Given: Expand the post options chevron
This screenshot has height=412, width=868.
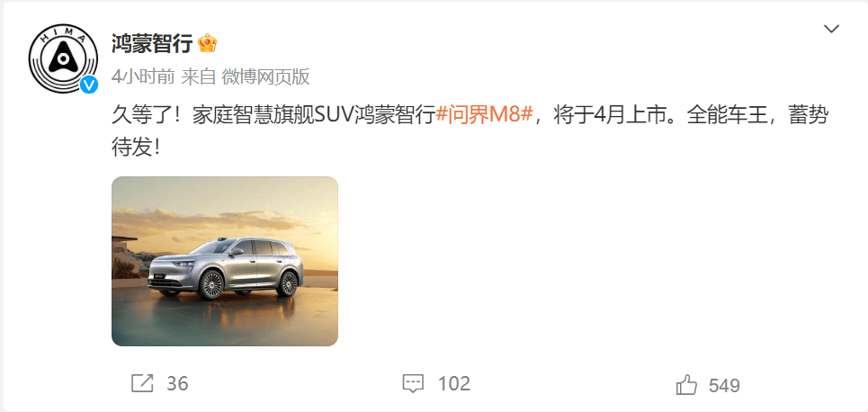Looking at the screenshot, I should click(x=831, y=30).
